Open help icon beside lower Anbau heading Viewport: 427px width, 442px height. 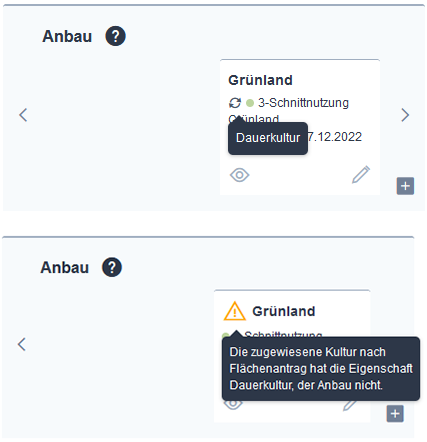[112, 267]
